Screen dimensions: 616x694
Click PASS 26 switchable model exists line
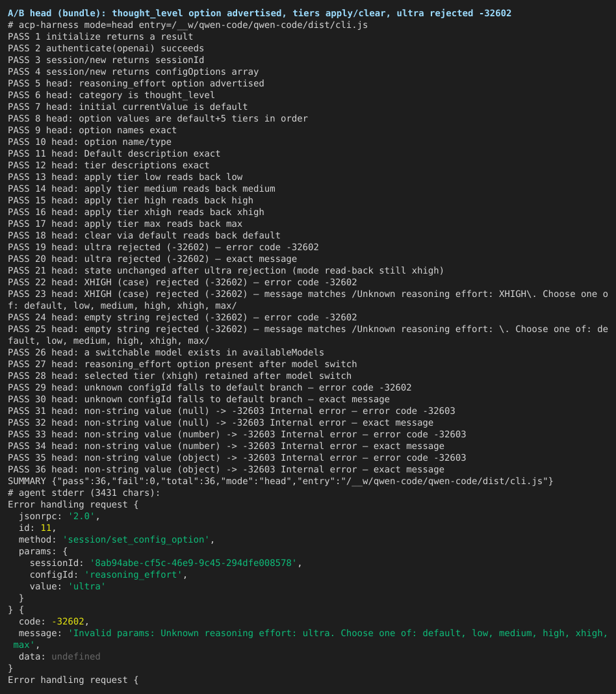(166, 352)
